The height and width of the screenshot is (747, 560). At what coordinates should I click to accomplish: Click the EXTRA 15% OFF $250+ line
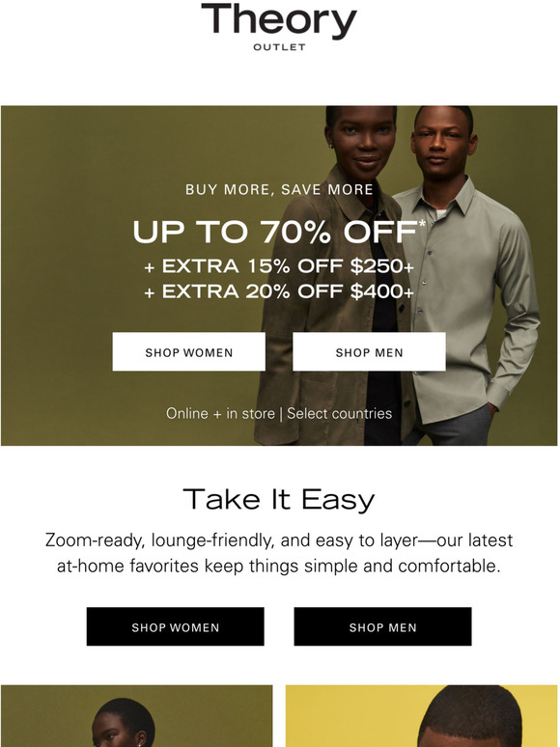279,266
